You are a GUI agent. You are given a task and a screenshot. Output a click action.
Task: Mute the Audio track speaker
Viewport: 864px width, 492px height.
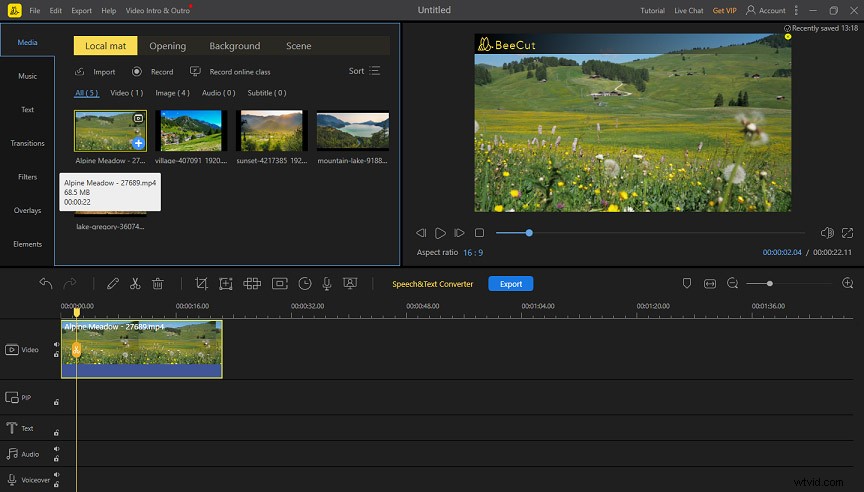click(x=56, y=450)
